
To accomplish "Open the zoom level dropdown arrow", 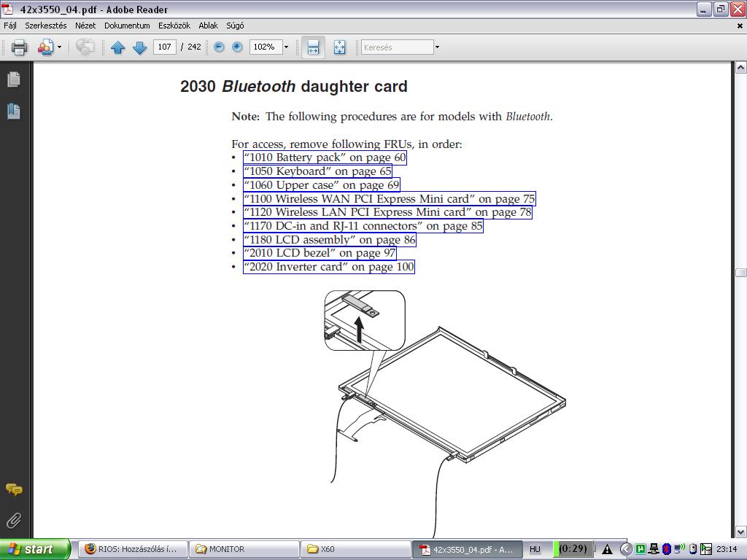I will pyautogui.click(x=286, y=47).
